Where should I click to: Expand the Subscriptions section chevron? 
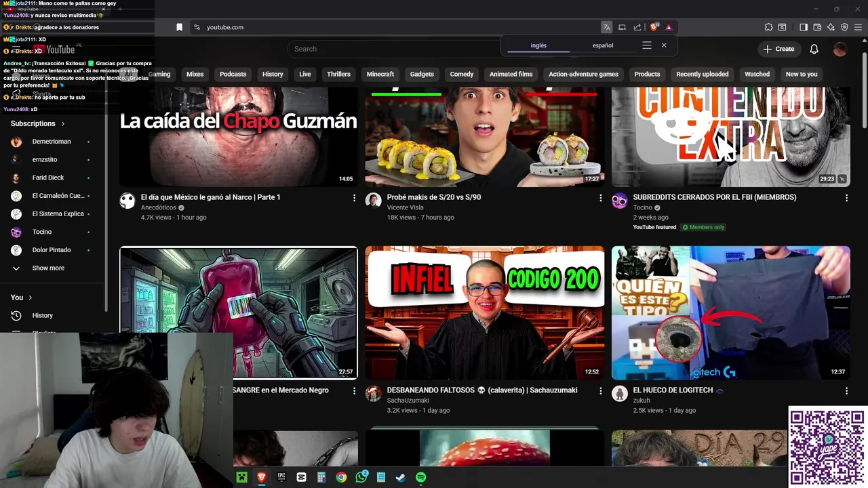63,123
